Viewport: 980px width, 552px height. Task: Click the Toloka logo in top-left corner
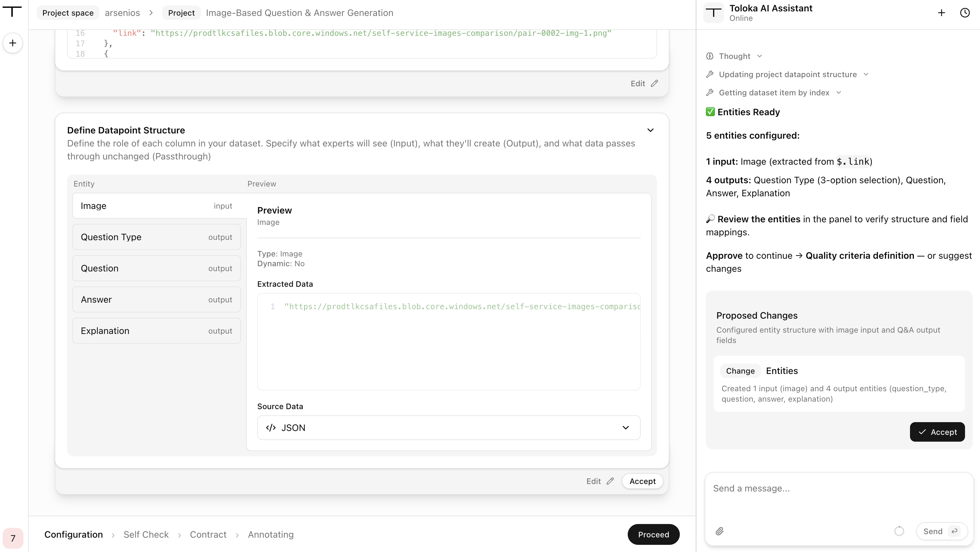pos(12,11)
